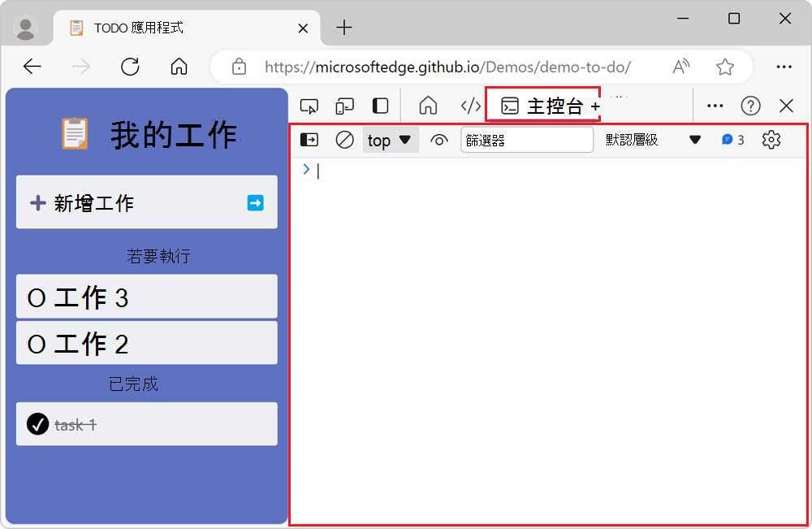This screenshot has width=812, height=529.
Task: Toggle device emulation mode
Action: pos(344,106)
